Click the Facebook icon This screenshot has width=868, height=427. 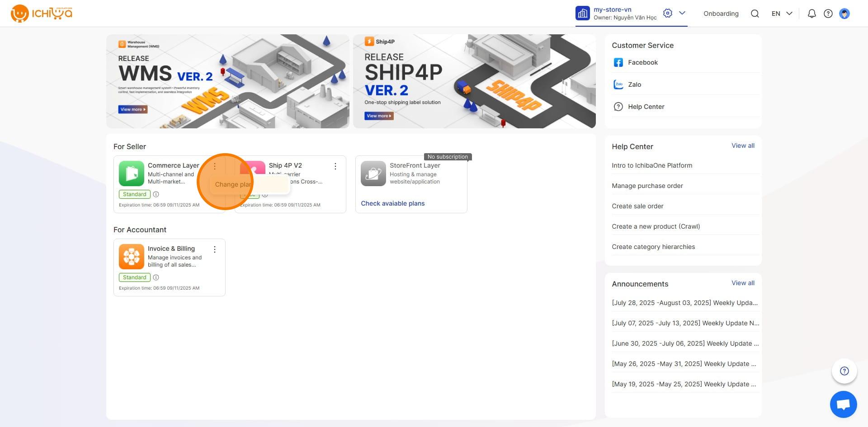coord(618,62)
